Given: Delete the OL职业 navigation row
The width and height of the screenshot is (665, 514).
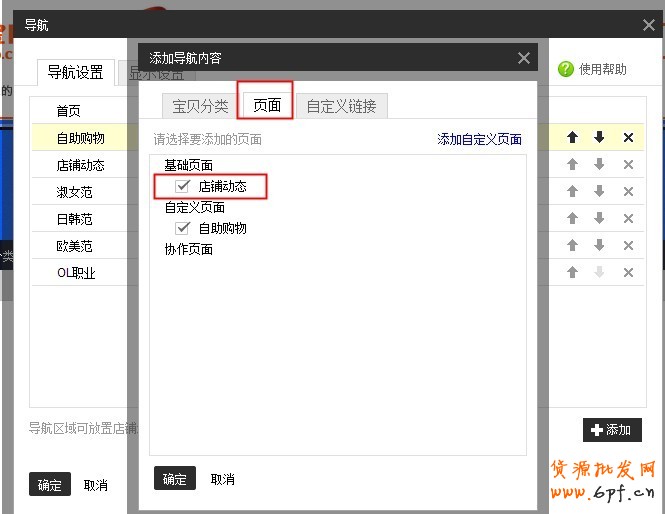Looking at the screenshot, I should tap(628, 273).
